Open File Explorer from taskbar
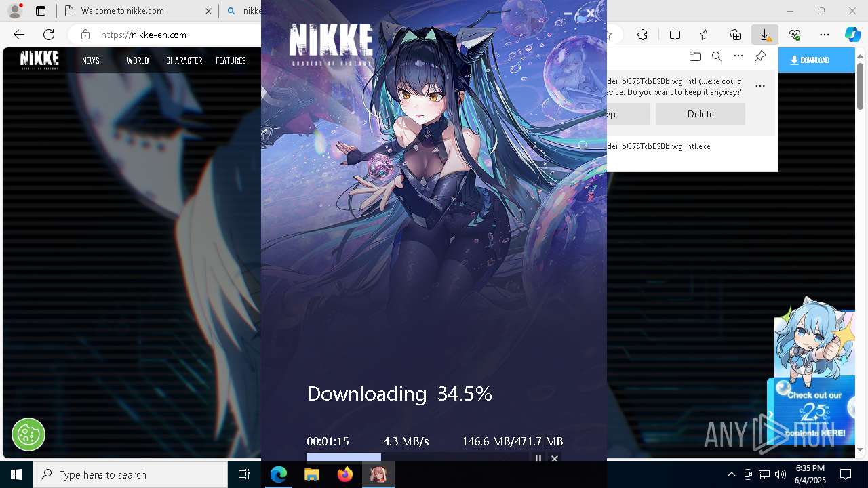Image resolution: width=868 pixels, height=488 pixels. click(312, 474)
